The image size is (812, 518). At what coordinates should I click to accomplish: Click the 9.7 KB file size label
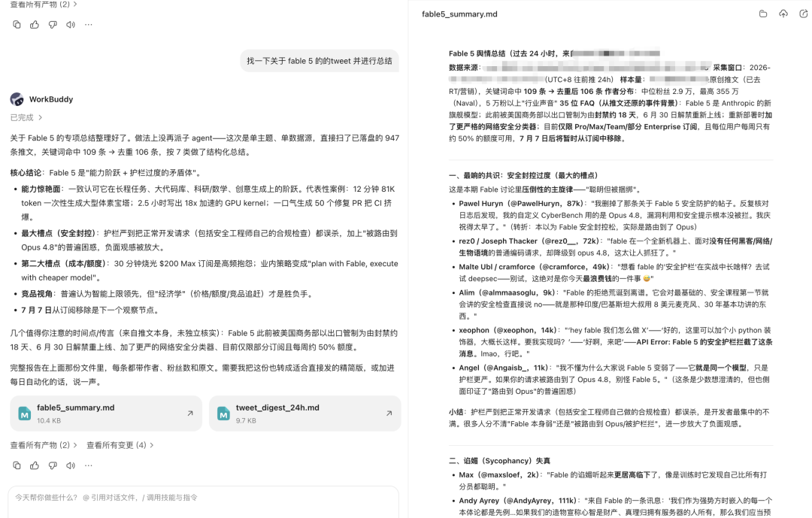point(246,420)
